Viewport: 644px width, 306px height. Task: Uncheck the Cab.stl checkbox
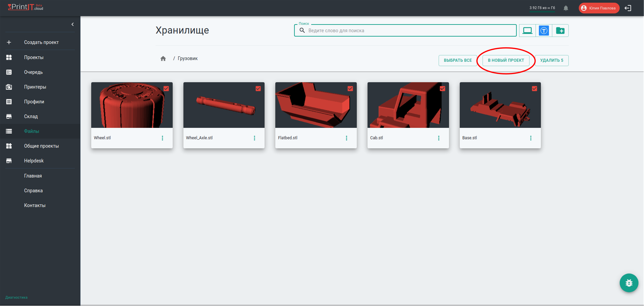[442, 89]
